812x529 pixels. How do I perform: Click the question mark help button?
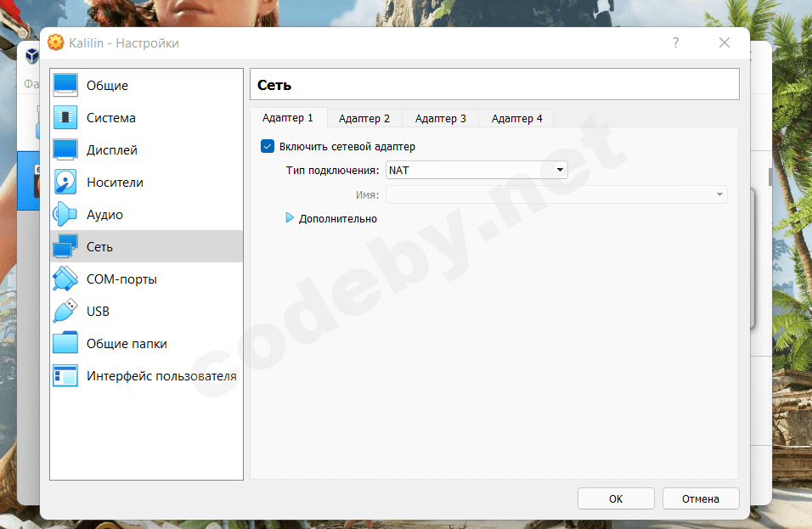(x=676, y=42)
